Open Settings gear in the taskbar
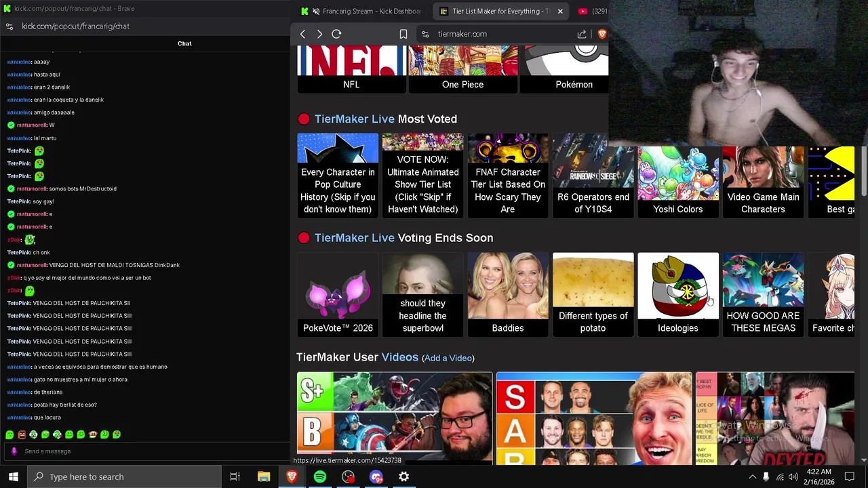The image size is (868, 488). coord(403,477)
